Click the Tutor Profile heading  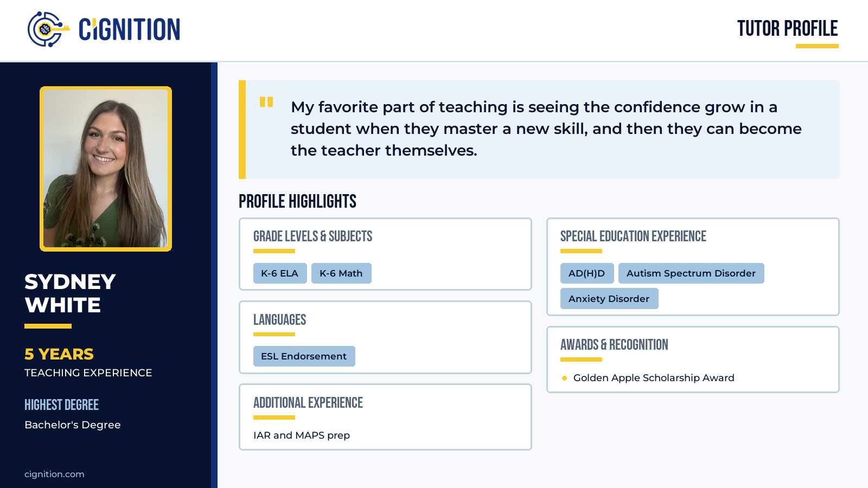click(787, 29)
